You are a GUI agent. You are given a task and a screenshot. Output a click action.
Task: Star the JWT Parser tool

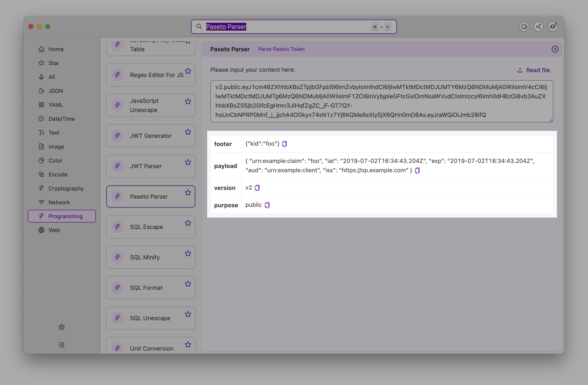pos(188,162)
